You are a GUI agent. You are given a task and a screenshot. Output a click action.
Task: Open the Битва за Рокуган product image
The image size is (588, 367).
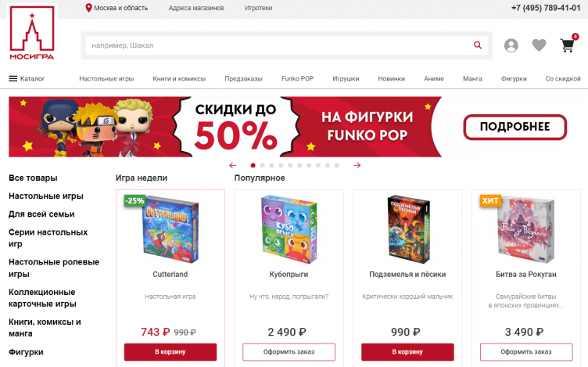point(525,229)
